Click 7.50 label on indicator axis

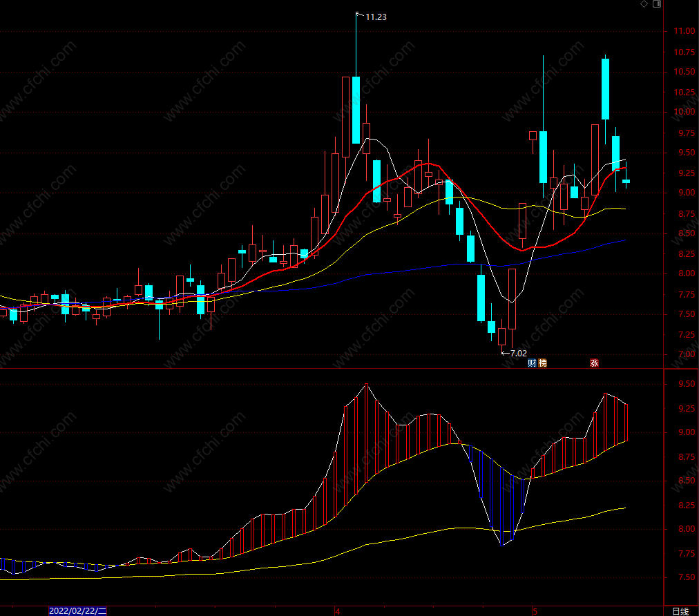pyautogui.click(x=687, y=577)
